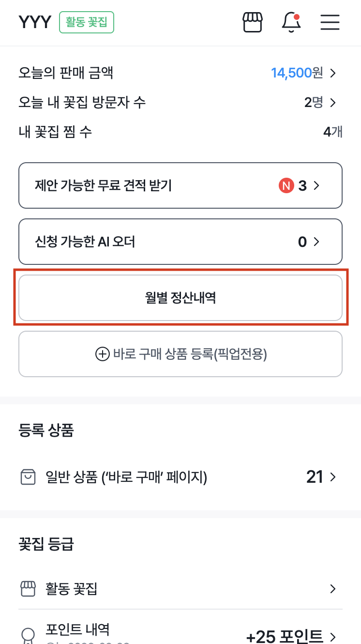Viewport: 361px width, 644px height.
Task: Open 신청 가능한 AI 오더
Action: tap(180, 242)
